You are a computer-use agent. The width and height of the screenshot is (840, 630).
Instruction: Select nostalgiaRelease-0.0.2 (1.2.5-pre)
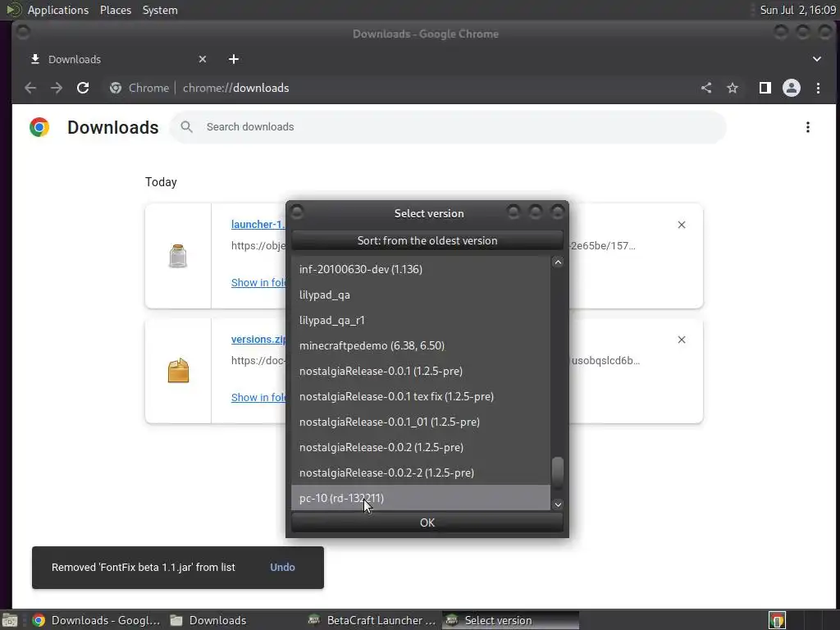[x=421, y=447]
